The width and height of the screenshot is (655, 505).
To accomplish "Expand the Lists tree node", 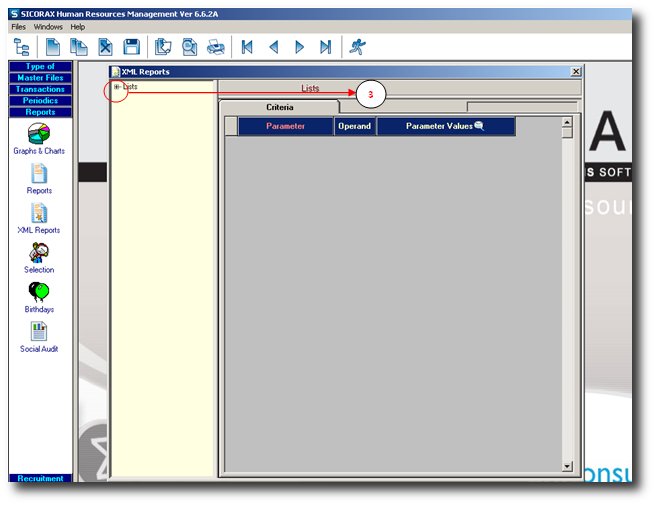I will 117,87.
